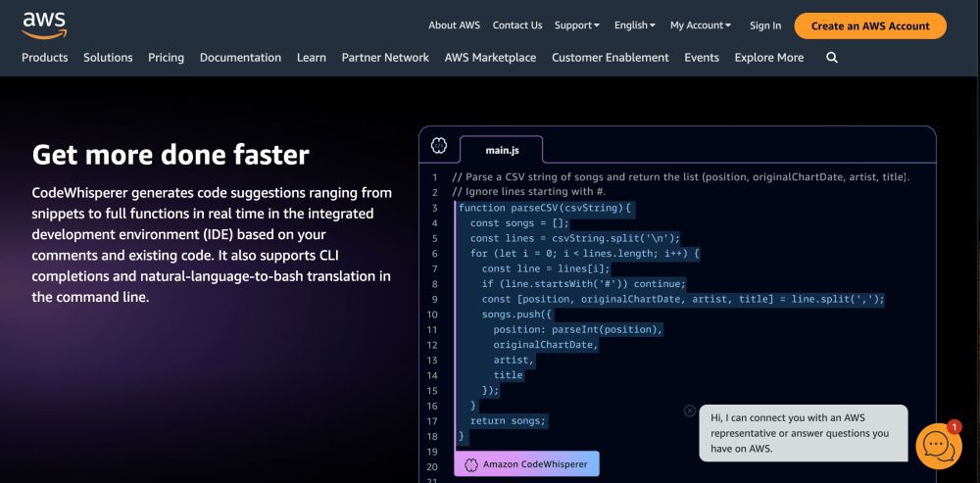Expand the English language dropdown
The image size is (980, 483).
634,25
